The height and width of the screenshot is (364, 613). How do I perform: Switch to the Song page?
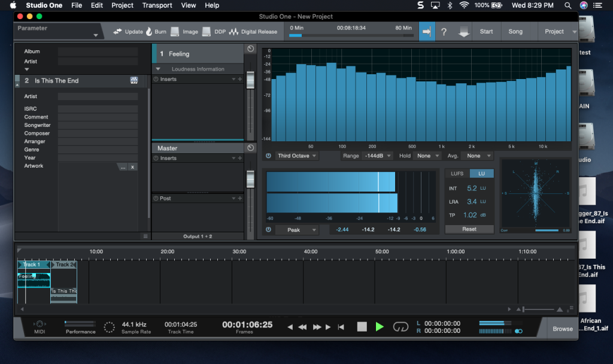point(515,32)
